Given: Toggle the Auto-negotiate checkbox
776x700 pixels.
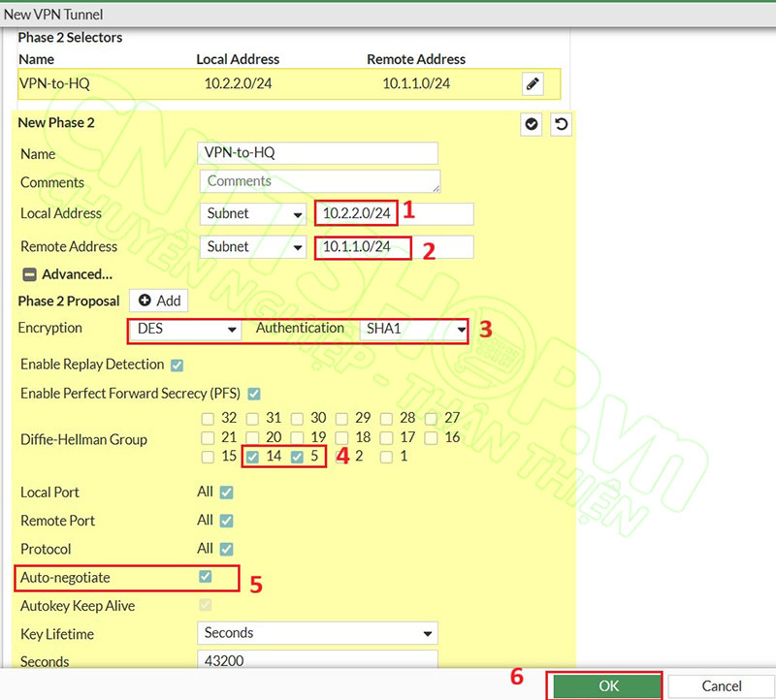Looking at the screenshot, I should pyautogui.click(x=205, y=577).
